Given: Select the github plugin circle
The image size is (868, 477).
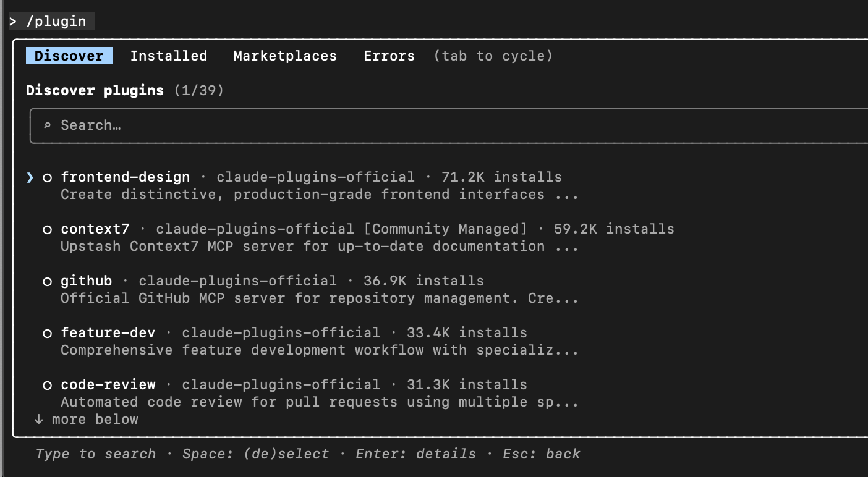Looking at the screenshot, I should [x=47, y=282].
